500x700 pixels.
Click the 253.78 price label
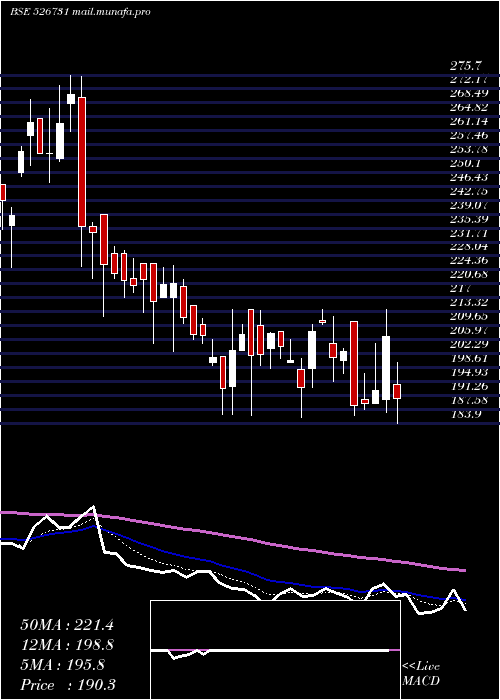469,149
